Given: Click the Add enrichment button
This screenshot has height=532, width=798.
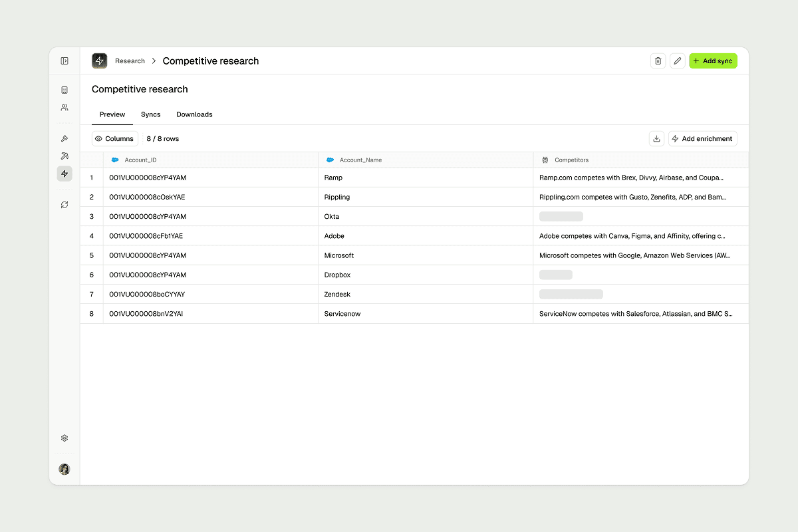Looking at the screenshot, I should coord(703,138).
